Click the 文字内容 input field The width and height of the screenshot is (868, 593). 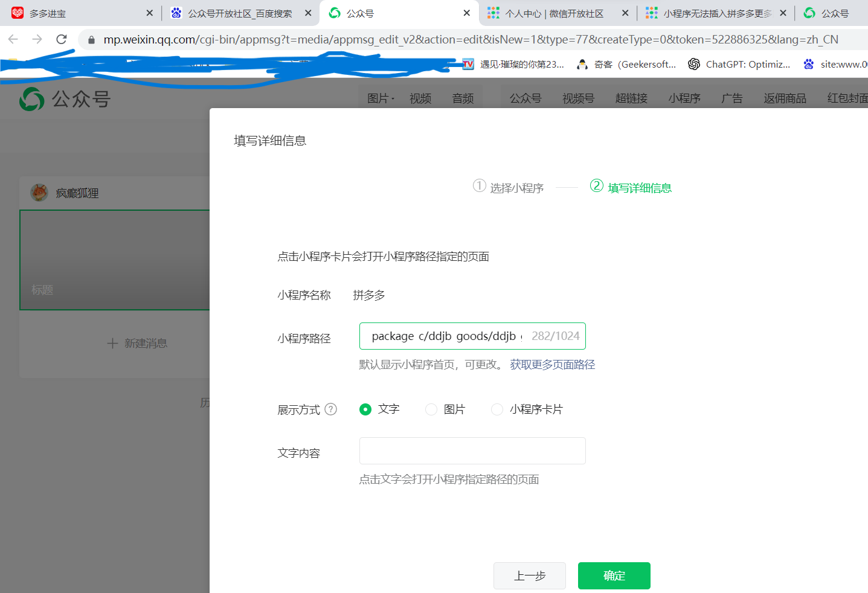tap(472, 451)
